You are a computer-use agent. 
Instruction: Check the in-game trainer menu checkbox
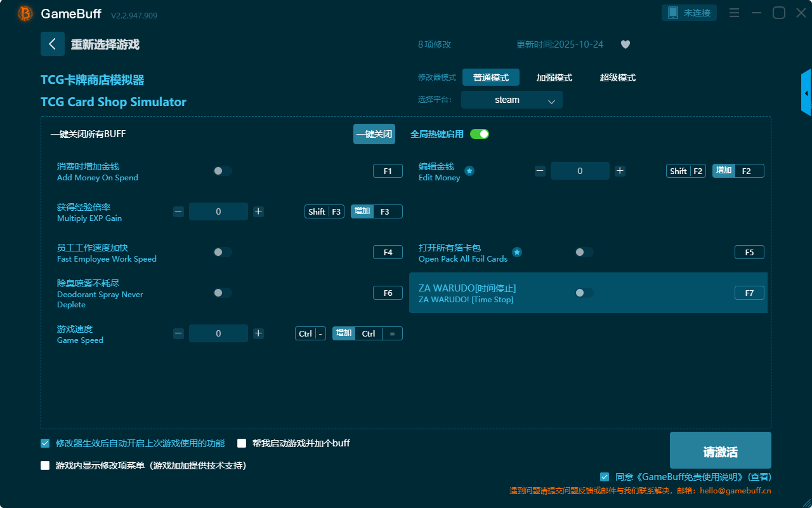point(45,465)
